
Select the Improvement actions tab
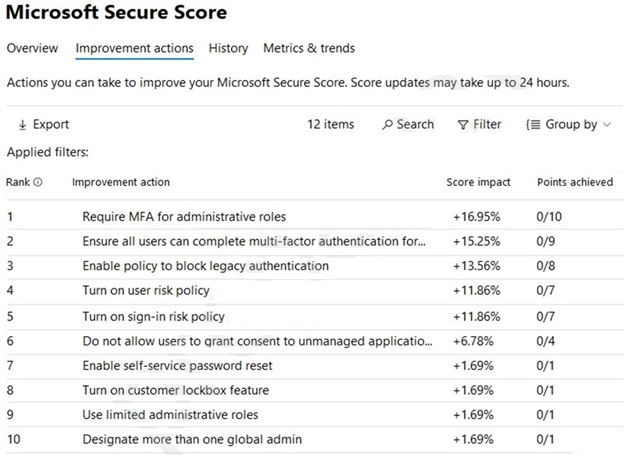point(134,48)
